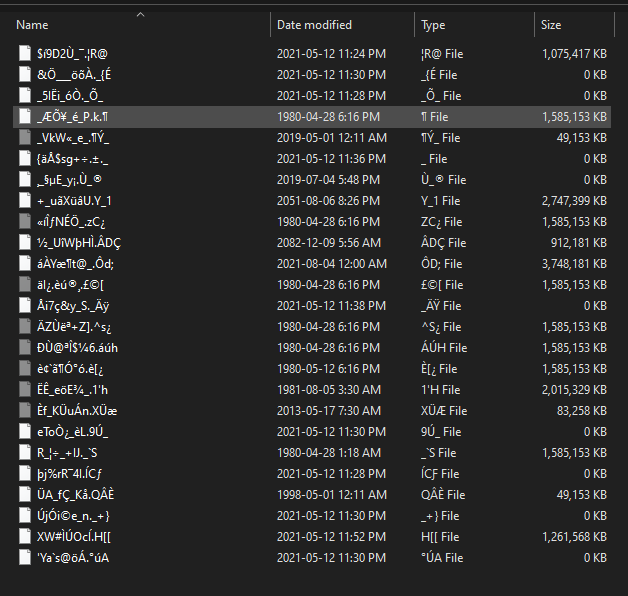Select the file icon for {äÅ$sg+÷.±._

[x=25, y=158]
